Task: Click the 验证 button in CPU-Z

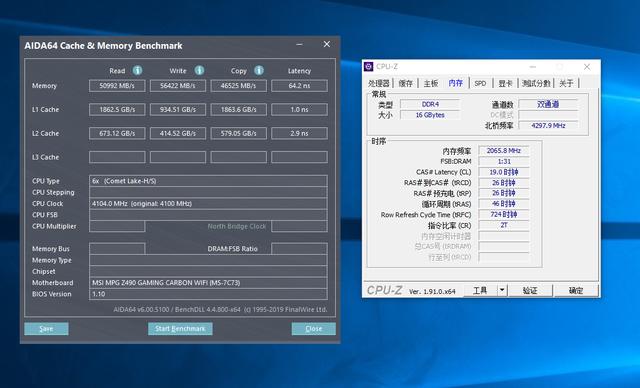Action: tap(530, 290)
